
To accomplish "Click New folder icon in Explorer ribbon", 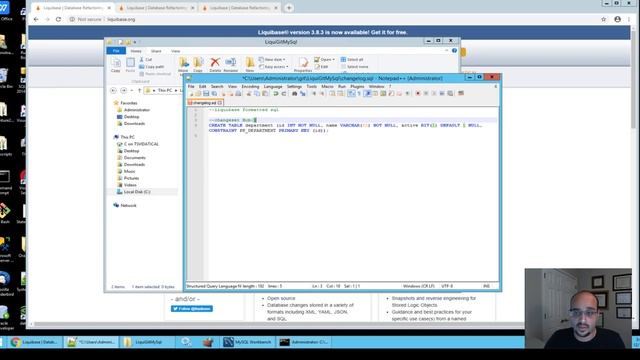I will click(x=250, y=64).
